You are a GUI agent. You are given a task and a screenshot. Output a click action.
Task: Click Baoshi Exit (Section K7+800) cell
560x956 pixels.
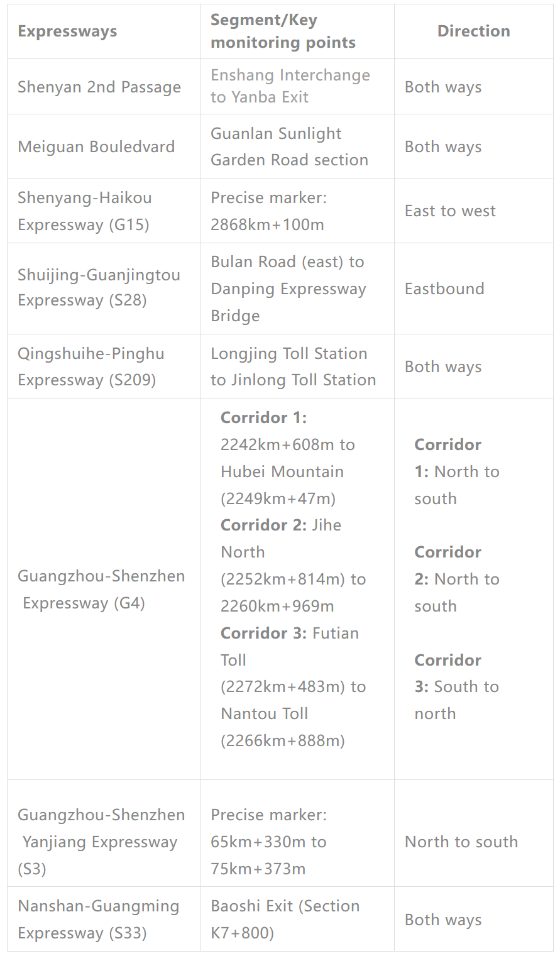(x=285, y=919)
